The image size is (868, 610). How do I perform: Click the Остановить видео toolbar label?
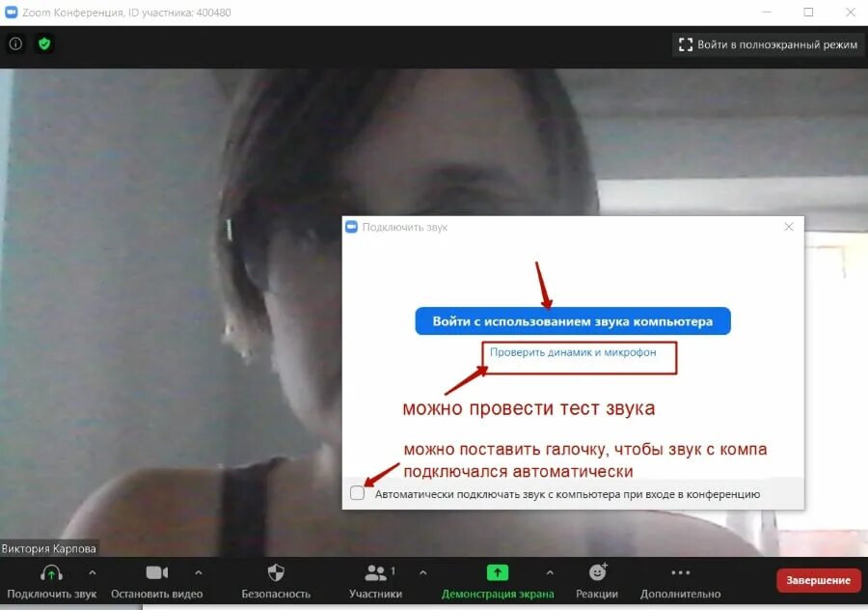156,594
